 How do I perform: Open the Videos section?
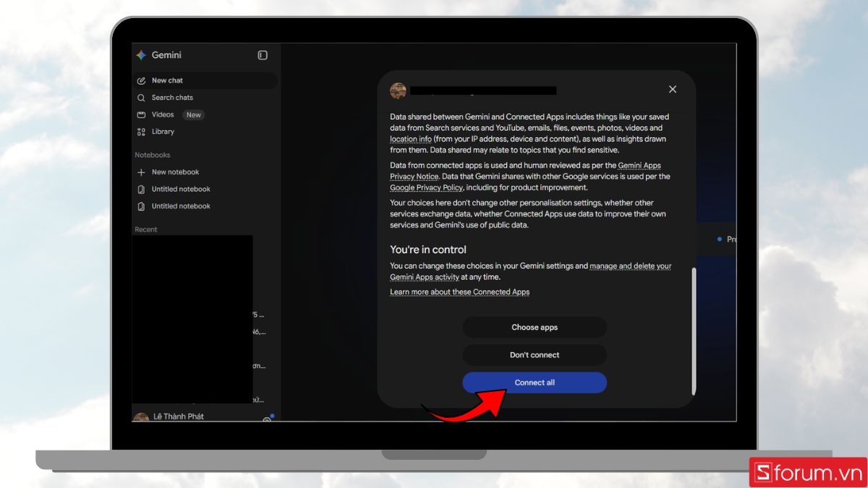coord(163,114)
